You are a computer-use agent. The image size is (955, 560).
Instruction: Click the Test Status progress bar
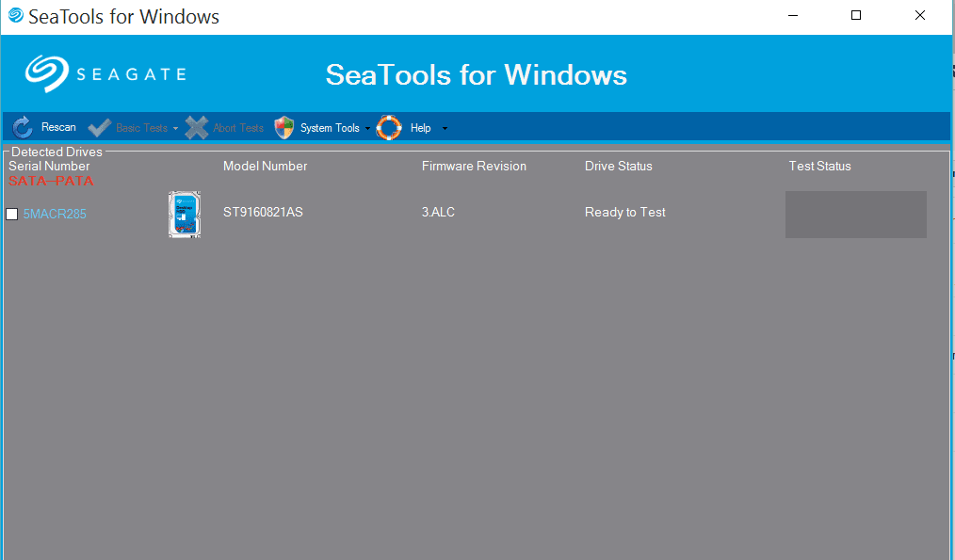coord(855,215)
